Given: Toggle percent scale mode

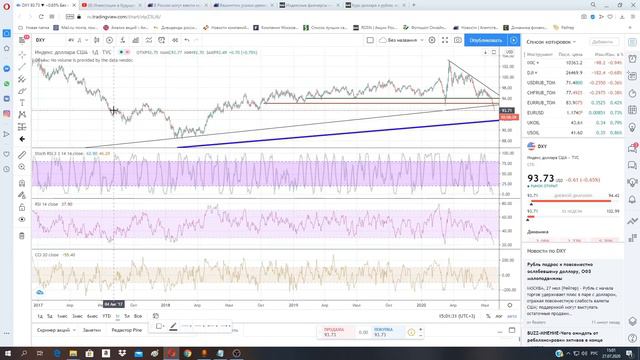Looking at the screenshot, I should point(488,316).
